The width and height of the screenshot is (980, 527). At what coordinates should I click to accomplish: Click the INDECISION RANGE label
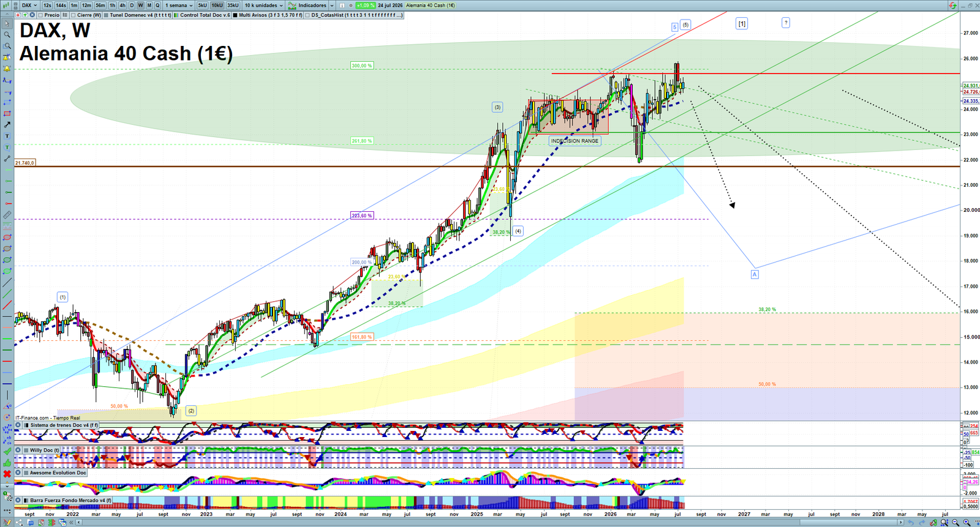575,141
